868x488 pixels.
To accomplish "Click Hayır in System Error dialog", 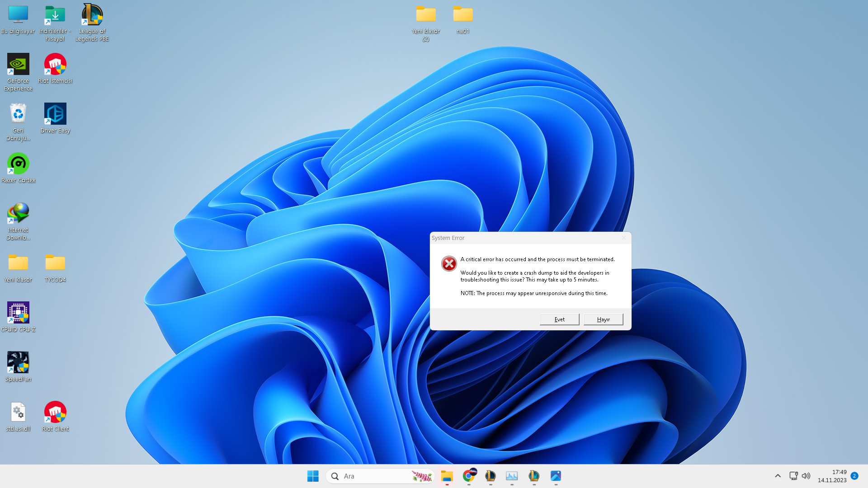I will [x=604, y=319].
